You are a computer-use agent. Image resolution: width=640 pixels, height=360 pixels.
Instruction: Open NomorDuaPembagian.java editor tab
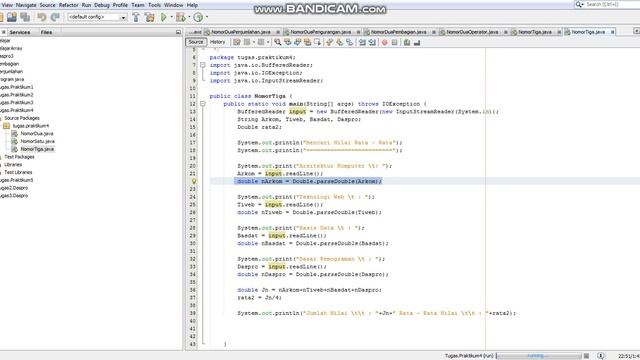pyautogui.click(x=399, y=32)
